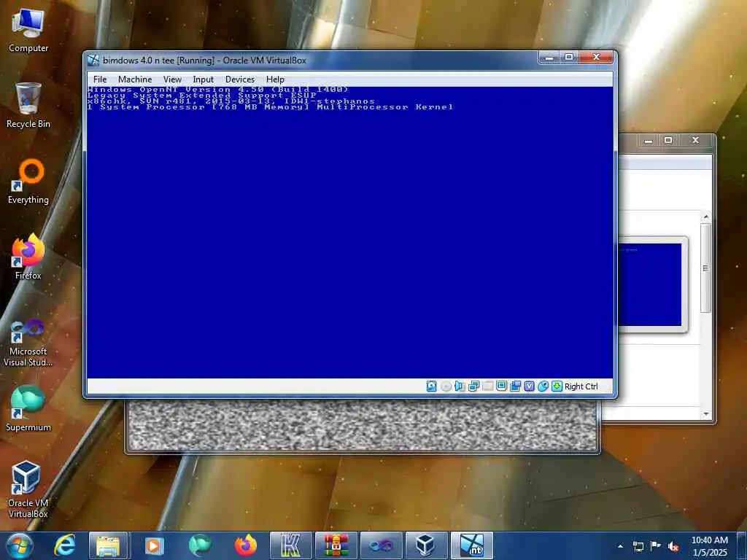Viewport: 747px width, 560px height.
Task: Select the Everything desktop shortcut
Action: click(x=28, y=182)
